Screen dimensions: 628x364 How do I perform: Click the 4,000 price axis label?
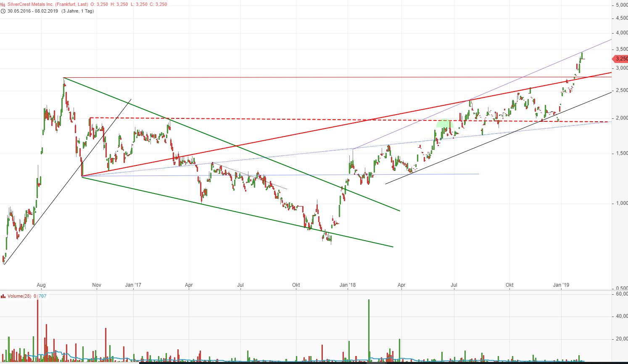pyautogui.click(x=621, y=33)
